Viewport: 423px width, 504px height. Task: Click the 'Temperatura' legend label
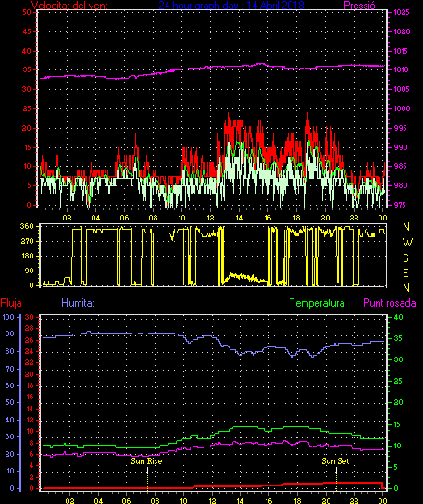(x=317, y=303)
